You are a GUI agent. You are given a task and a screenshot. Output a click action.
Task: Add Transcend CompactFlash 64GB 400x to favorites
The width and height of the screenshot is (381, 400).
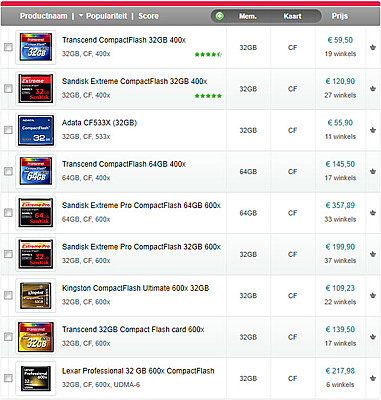point(373,171)
